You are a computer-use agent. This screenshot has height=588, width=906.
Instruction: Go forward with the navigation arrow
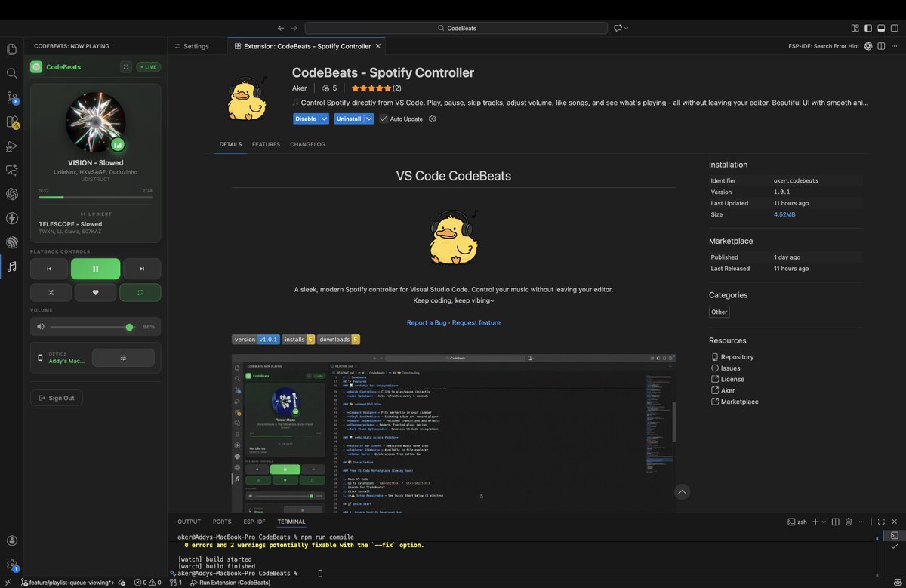pos(294,28)
